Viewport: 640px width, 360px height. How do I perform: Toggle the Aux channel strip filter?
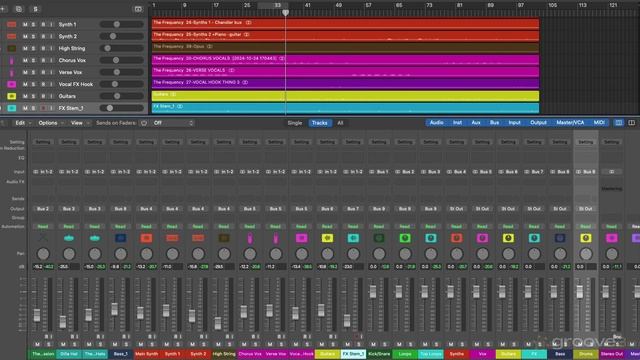pyautogui.click(x=476, y=122)
